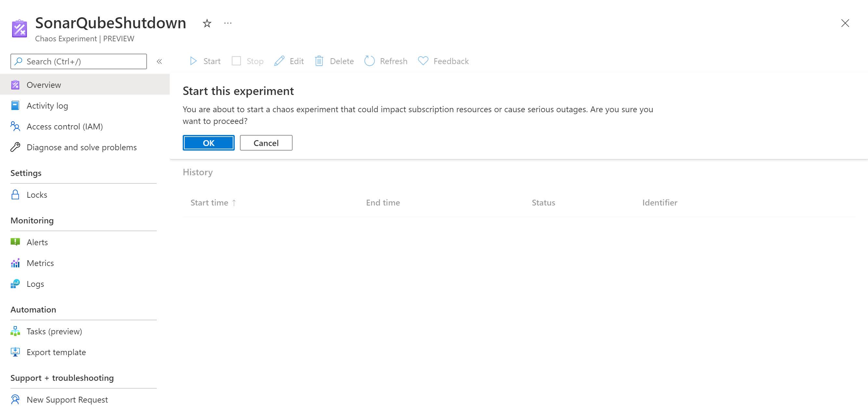Click the Feedback heart icon
The width and height of the screenshot is (868, 413).
pyautogui.click(x=423, y=61)
